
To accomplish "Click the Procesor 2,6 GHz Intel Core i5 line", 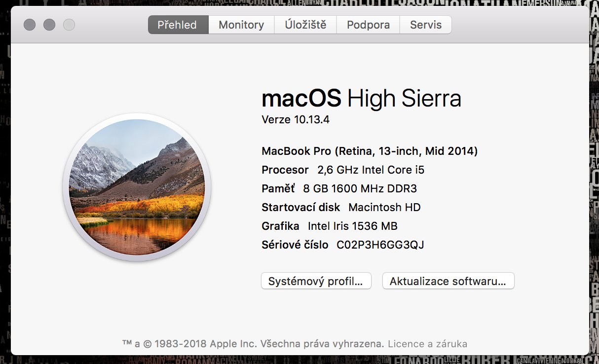I will tap(343, 170).
